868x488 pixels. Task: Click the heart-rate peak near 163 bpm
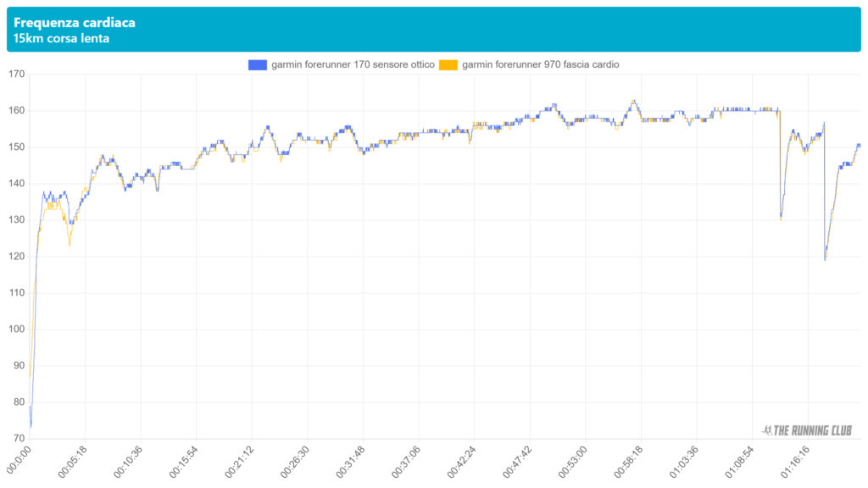pyautogui.click(x=634, y=101)
